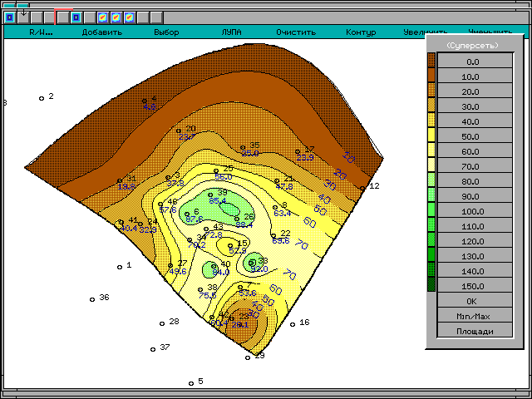Click the leftmost blue square toolbar icon
This screenshot has height=399, width=532.
[x=10, y=17]
